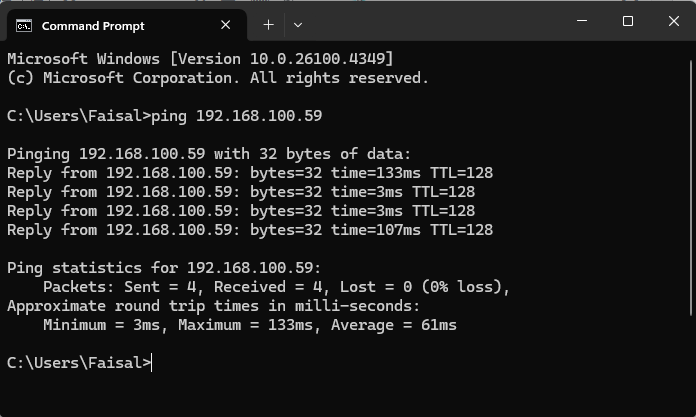
Task: Click the 'Packets: Sent = 4' line
Action: tap(277, 287)
